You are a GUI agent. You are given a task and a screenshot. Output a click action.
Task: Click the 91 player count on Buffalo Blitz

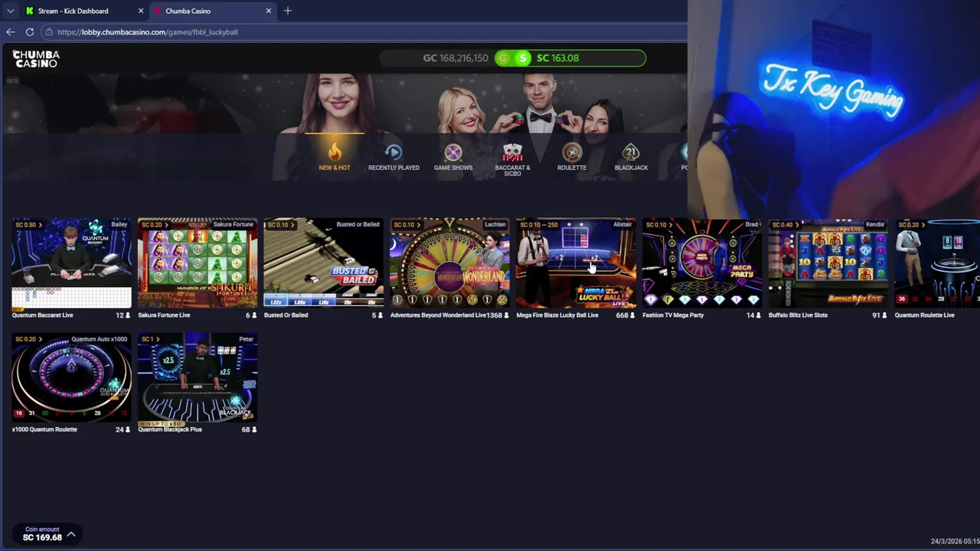876,315
